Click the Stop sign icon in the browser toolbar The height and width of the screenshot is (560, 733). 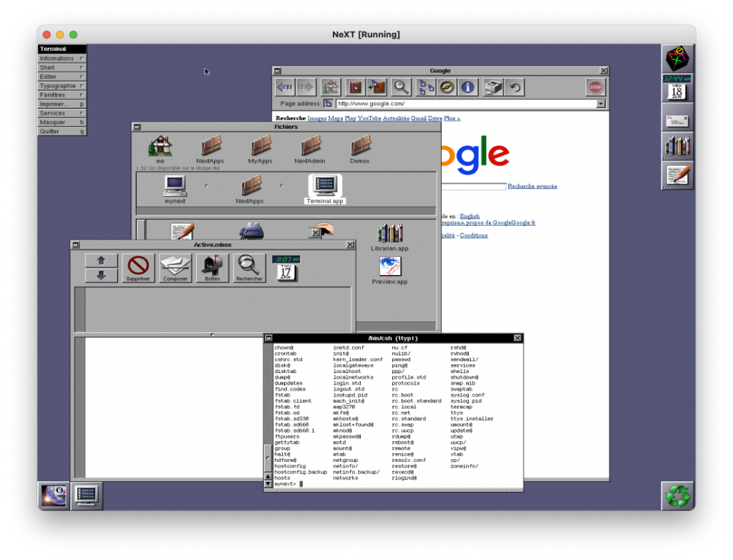point(596,86)
